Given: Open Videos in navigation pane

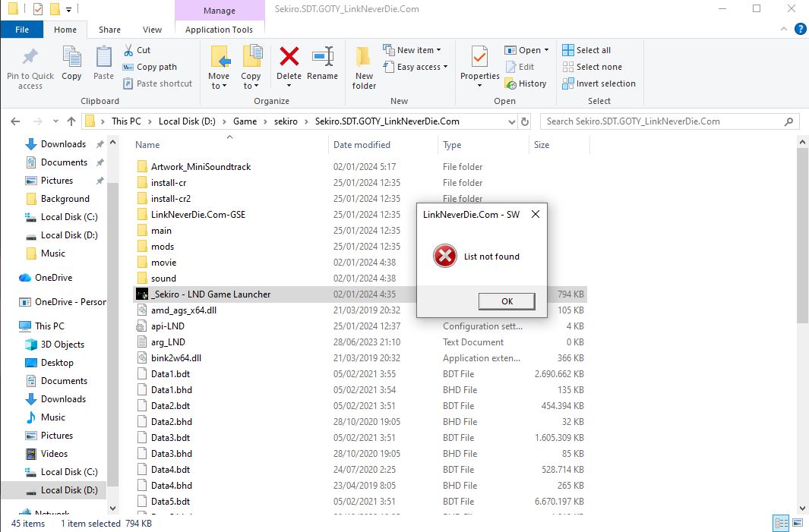Looking at the screenshot, I should point(54,454).
